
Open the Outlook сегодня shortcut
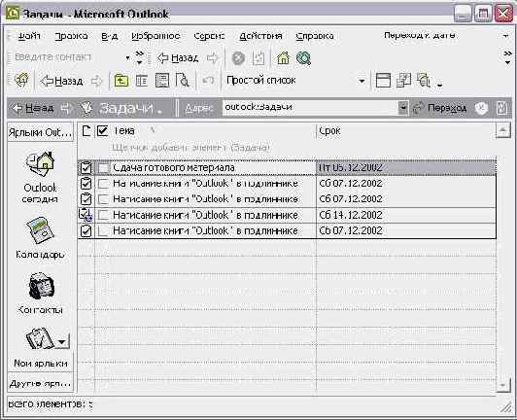40,177
